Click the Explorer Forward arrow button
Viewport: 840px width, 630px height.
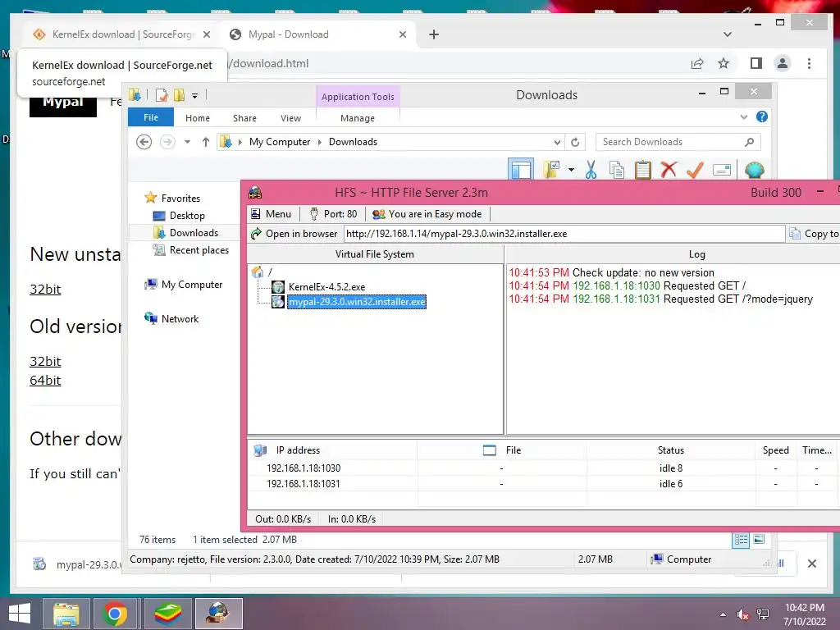pos(167,142)
